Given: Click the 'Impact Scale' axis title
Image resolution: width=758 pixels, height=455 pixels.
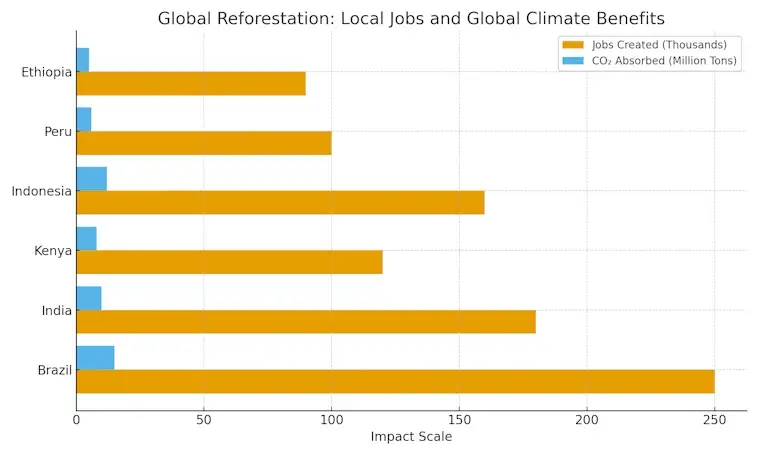Looking at the screenshot, I should point(411,437).
